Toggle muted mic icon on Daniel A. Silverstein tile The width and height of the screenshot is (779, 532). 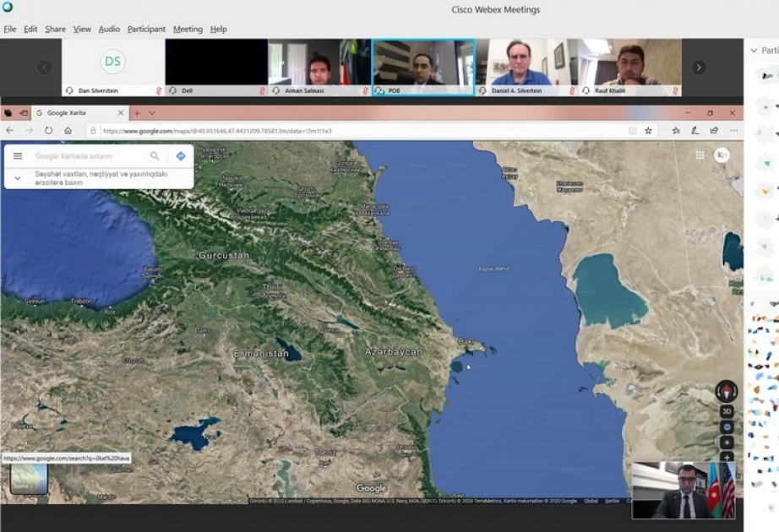click(572, 91)
